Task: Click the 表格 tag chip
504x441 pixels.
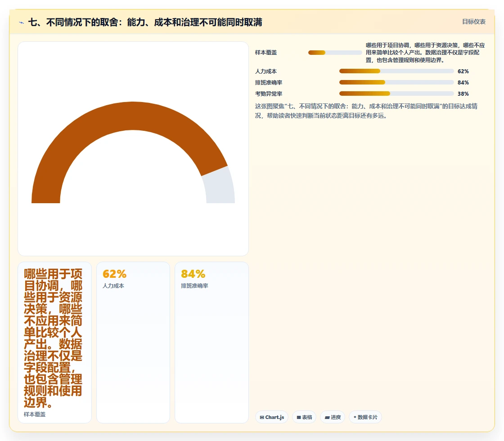Action: [x=304, y=417]
